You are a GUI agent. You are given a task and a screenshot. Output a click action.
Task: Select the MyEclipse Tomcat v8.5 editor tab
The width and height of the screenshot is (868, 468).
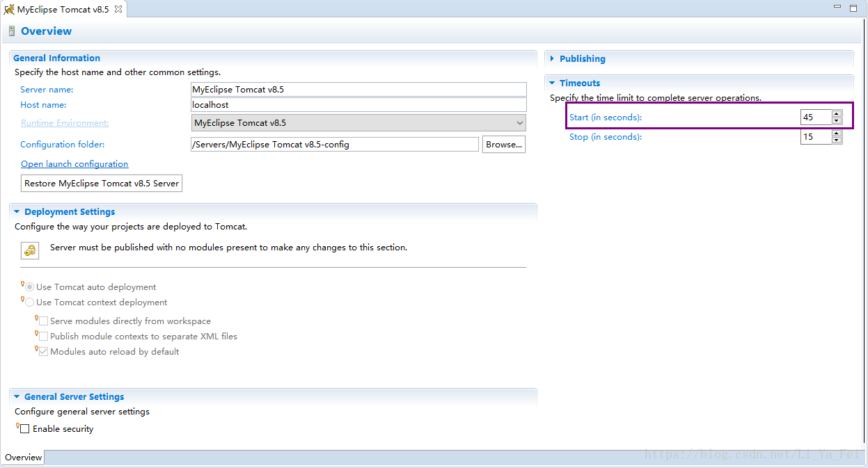[63, 9]
